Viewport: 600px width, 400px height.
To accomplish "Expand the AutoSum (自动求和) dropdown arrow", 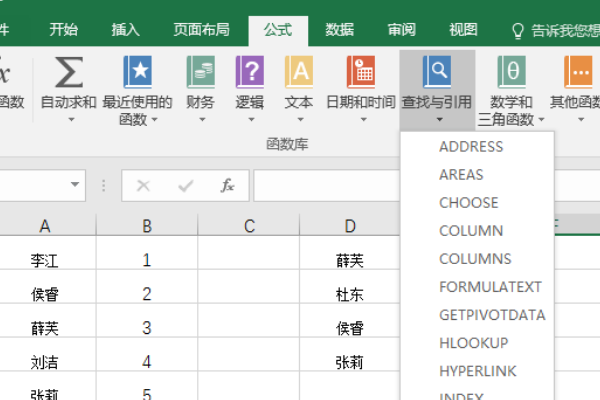I will (70, 120).
